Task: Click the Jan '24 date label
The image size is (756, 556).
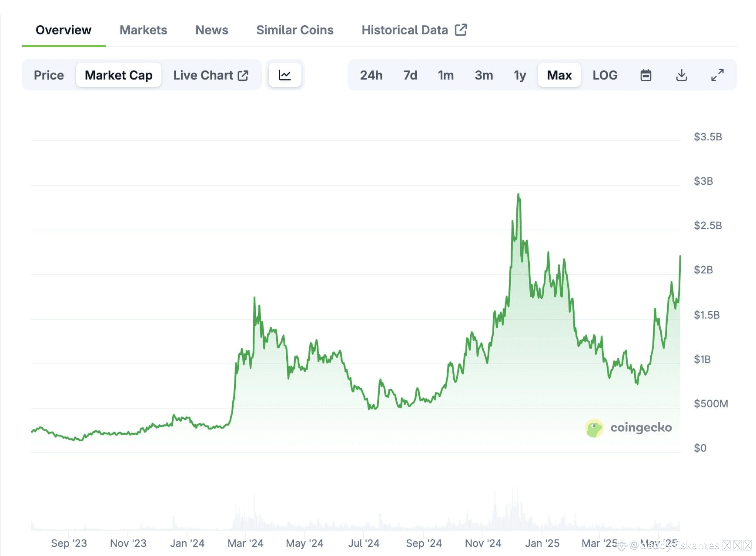Action: click(x=187, y=543)
